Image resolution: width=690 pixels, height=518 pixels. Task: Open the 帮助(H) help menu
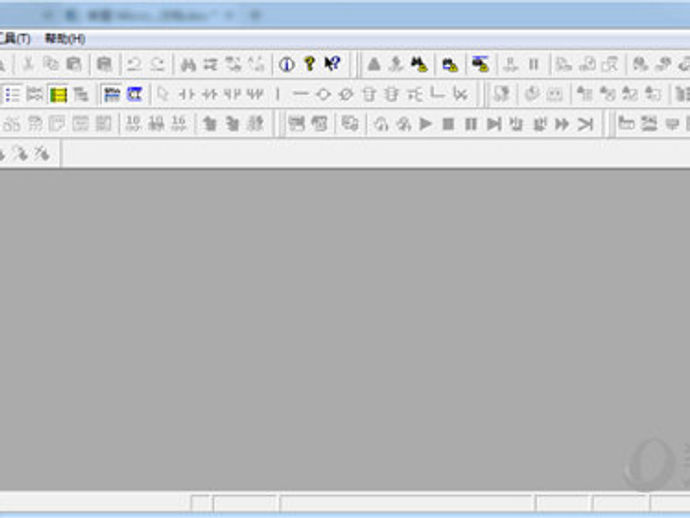pos(65,39)
